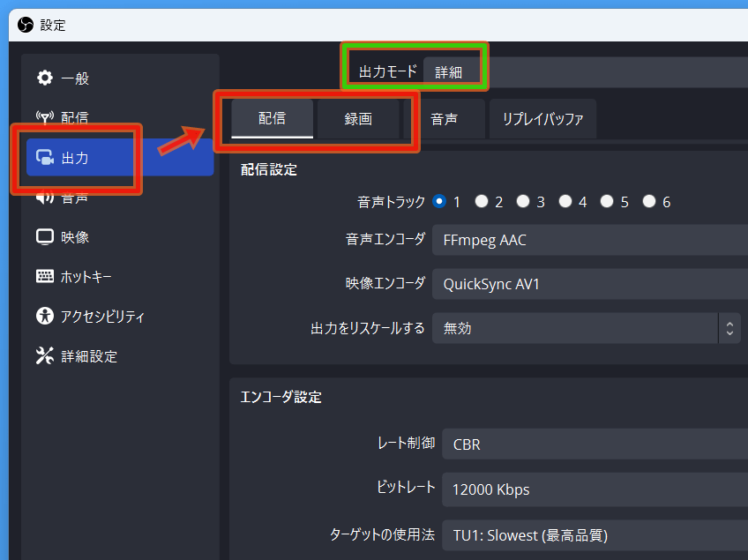This screenshot has width=748, height=560.
Task: Switch to the 録画 tab
Action: (358, 119)
